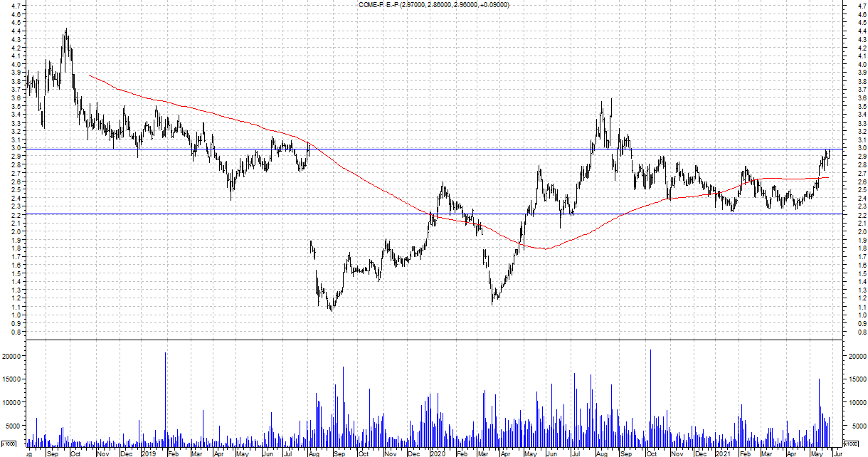Image resolution: width=868 pixels, height=457 pixels.
Task: Click the x1000 multiplier label at bottom right
Action: tap(851, 443)
